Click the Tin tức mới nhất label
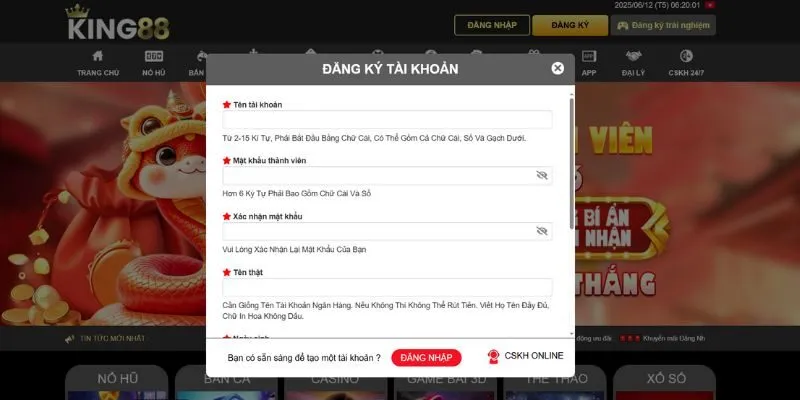Viewport: 800px width, 400px height. click(x=113, y=339)
